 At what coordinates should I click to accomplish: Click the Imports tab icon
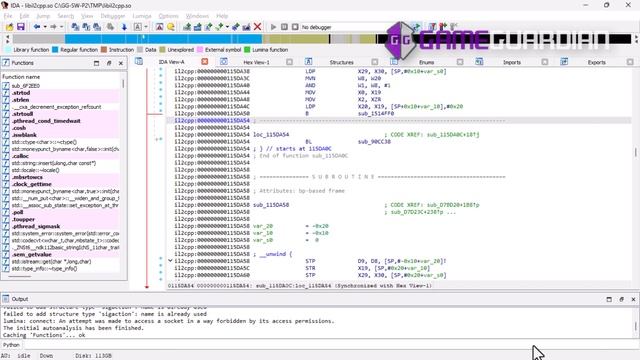click(x=479, y=62)
